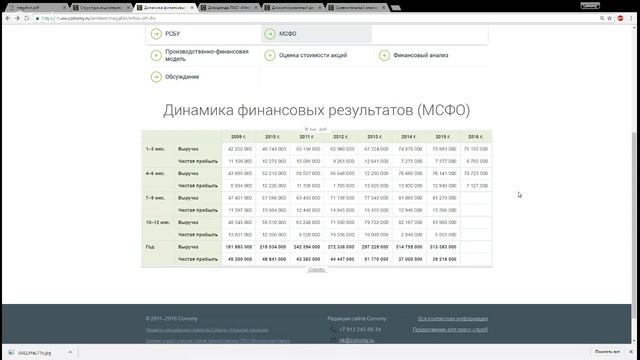Switch to the fourth browser tab
Viewport: 640px width, 360px height.
click(x=229, y=7)
